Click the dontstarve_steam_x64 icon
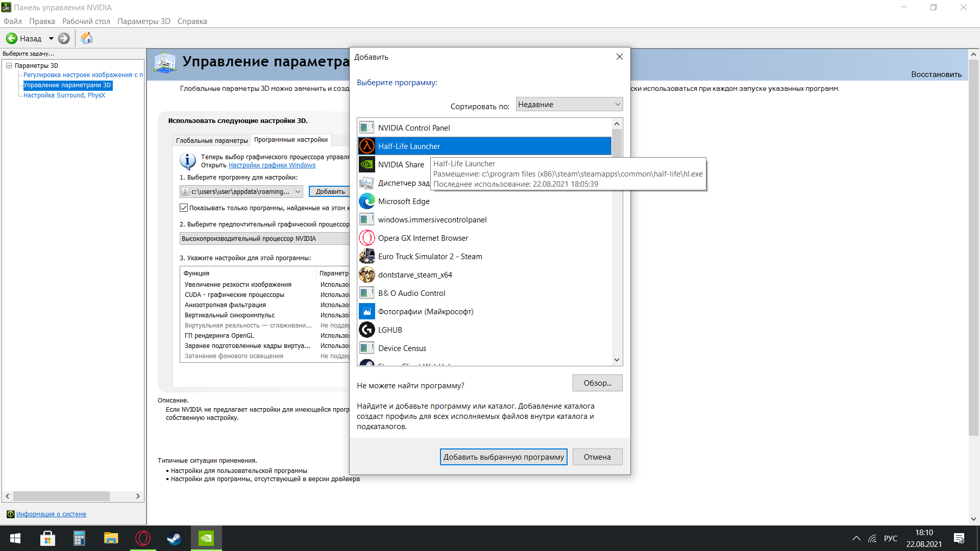The image size is (980, 551). (366, 275)
